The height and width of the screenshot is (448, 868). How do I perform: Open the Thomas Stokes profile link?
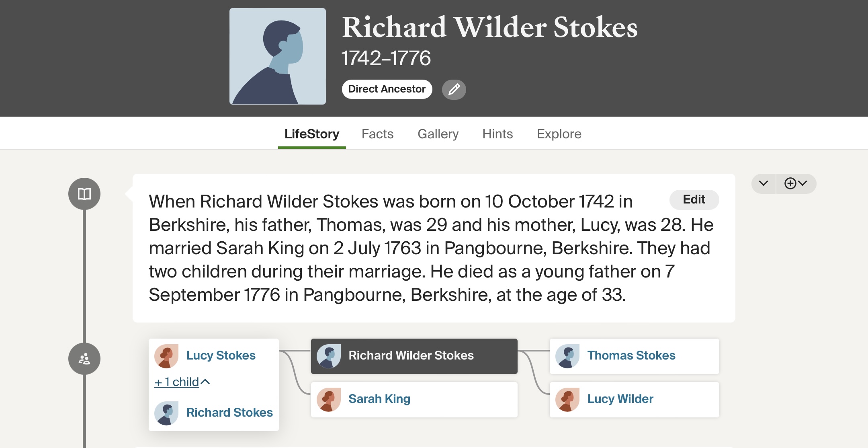click(x=631, y=356)
